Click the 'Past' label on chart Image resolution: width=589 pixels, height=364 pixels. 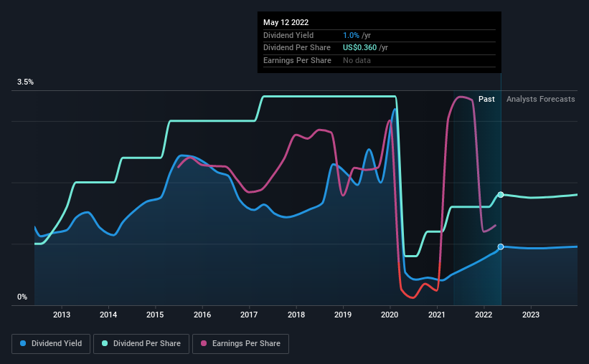[x=486, y=99]
